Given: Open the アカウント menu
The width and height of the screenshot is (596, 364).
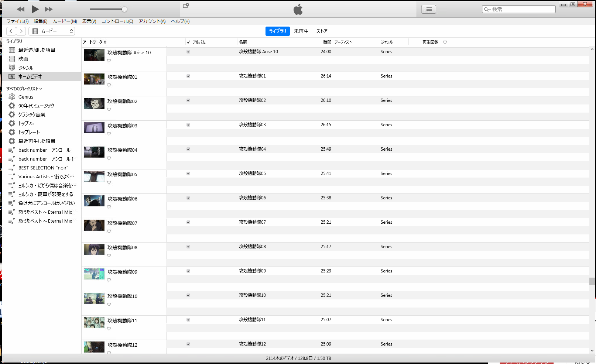Looking at the screenshot, I should [152, 21].
